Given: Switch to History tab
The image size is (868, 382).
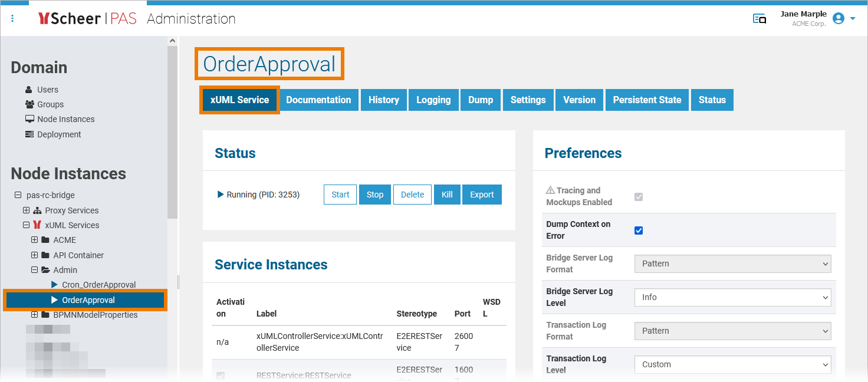Looking at the screenshot, I should tap(384, 100).
